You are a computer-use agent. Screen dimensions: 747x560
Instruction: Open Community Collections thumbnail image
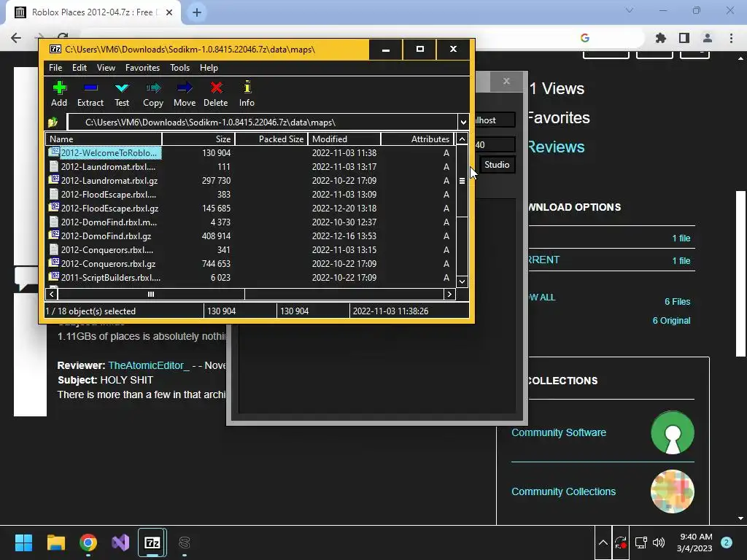[x=672, y=491]
